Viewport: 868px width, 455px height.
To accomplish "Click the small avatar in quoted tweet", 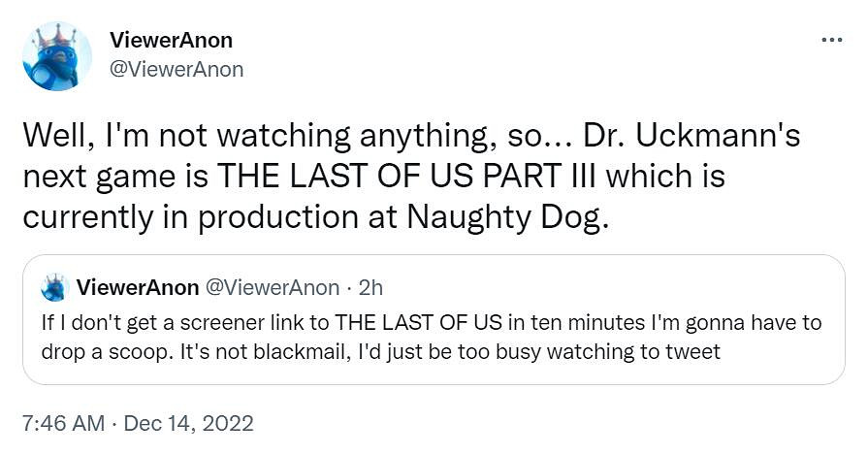I will point(54,287).
